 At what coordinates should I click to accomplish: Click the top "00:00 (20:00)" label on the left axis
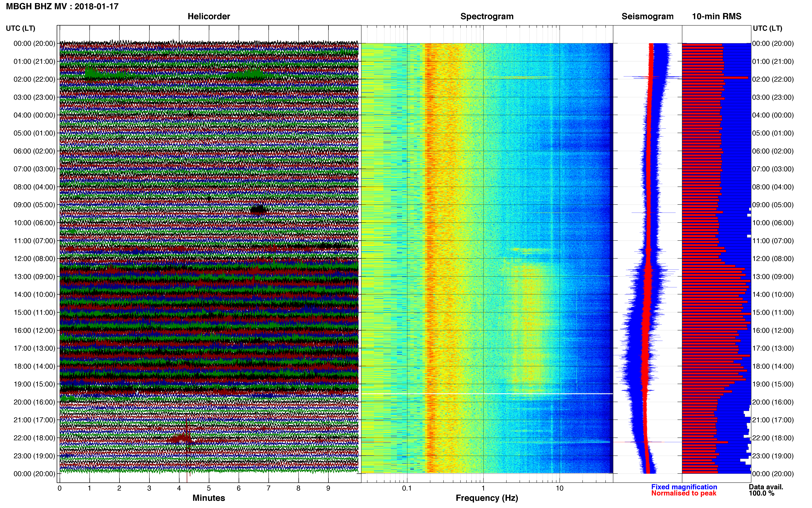[34, 43]
